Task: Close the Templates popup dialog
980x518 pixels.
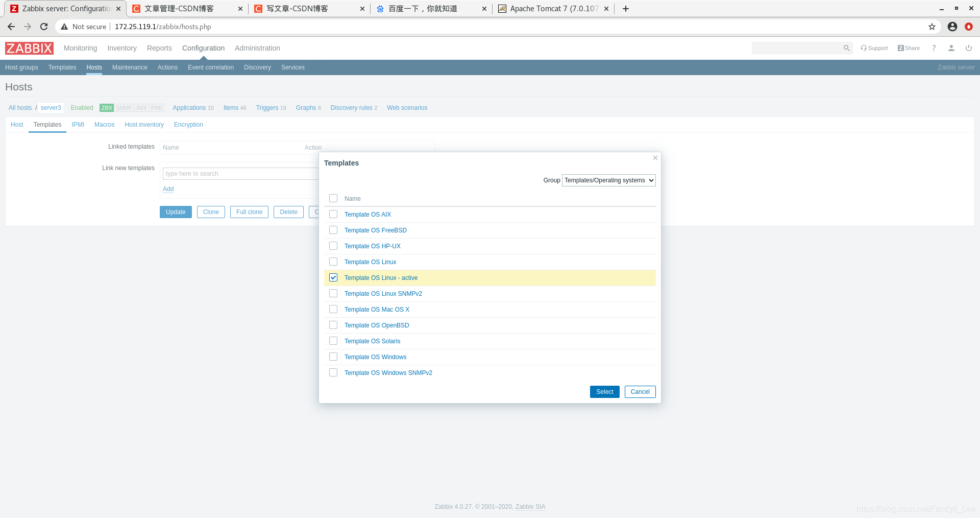Action: 655,158
